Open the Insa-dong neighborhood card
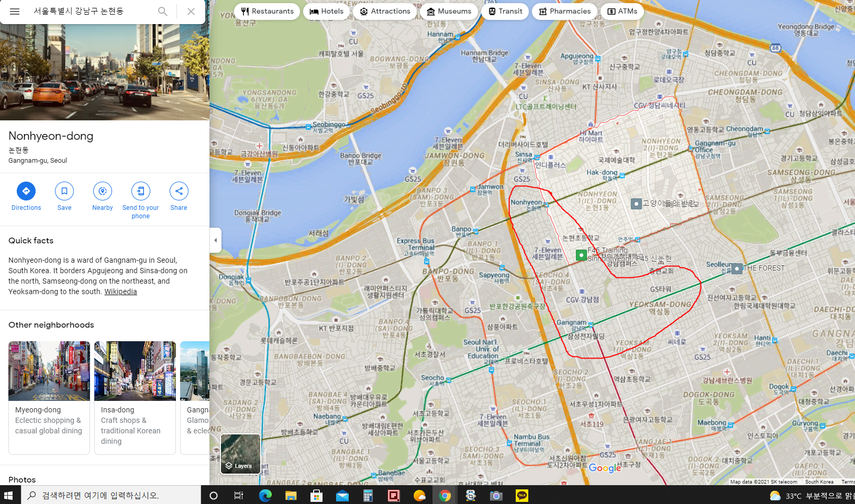The image size is (855, 504). tap(135, 398)
